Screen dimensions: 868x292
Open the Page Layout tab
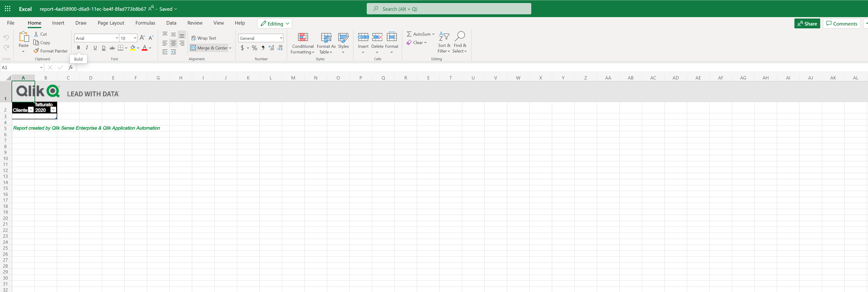tap(111, 23)
